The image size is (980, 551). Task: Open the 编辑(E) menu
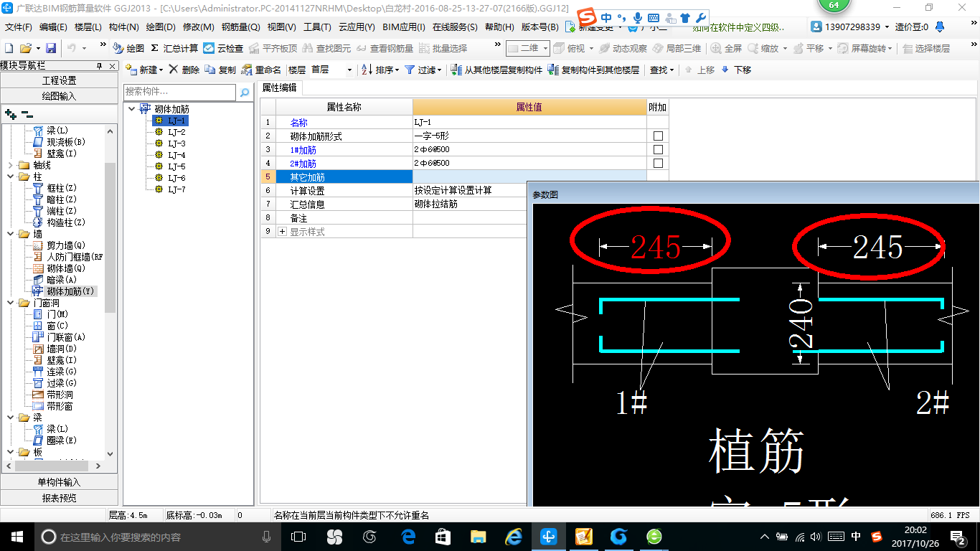pos(53,27)
